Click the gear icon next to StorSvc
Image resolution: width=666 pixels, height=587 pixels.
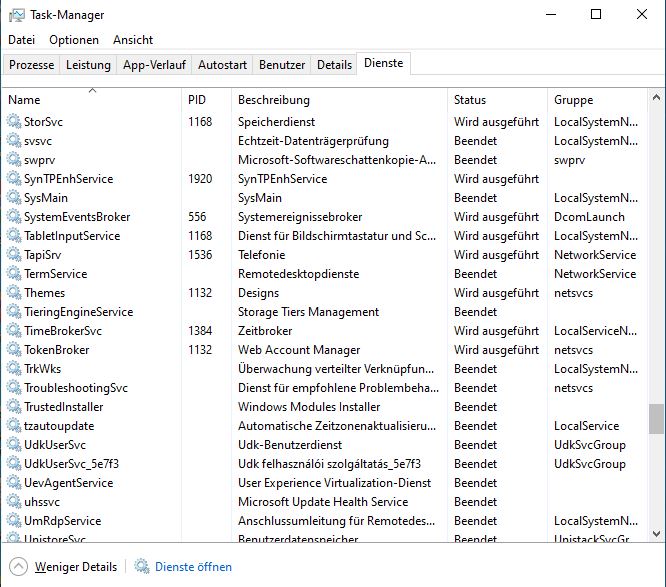14,121
